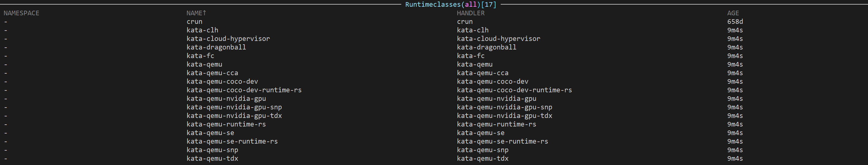
Task: Click the kata-qemu-coco-dev handler value
Action: click(492, 82)
